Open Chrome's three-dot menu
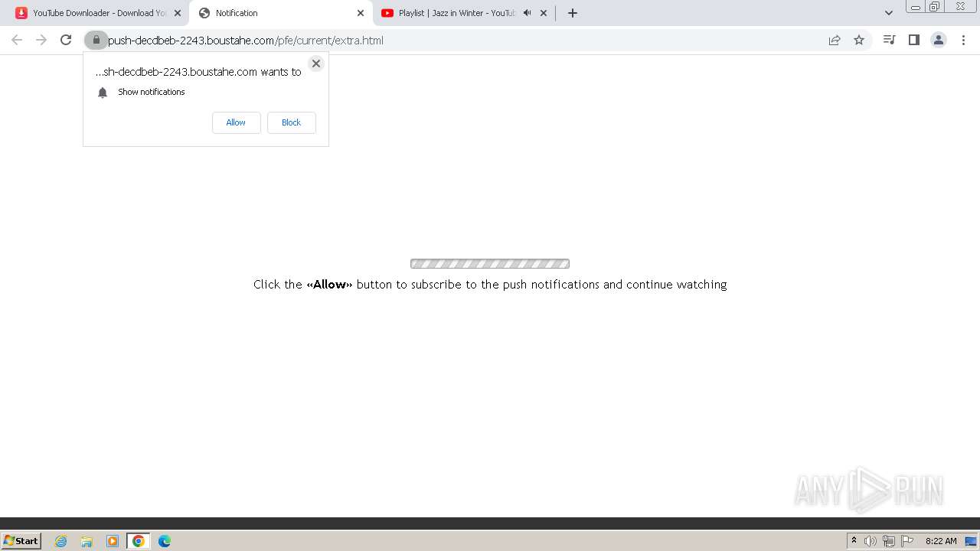 pyautogui.click(x=963, y=40)
